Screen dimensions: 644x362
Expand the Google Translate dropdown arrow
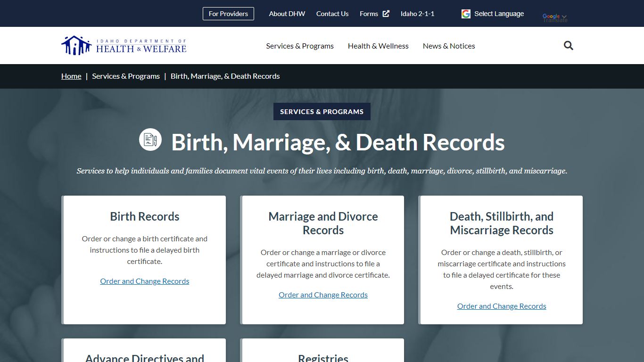point(564,17)
